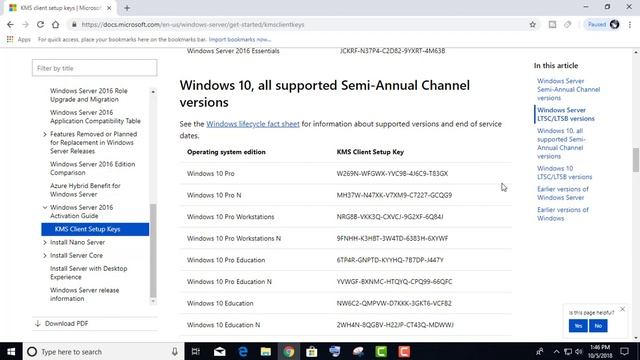The height and width of the screenshot is (360, 640).
Task: Open Windows Server 2016 Application Compatibility Table
Action: click(x=95, y=117)
